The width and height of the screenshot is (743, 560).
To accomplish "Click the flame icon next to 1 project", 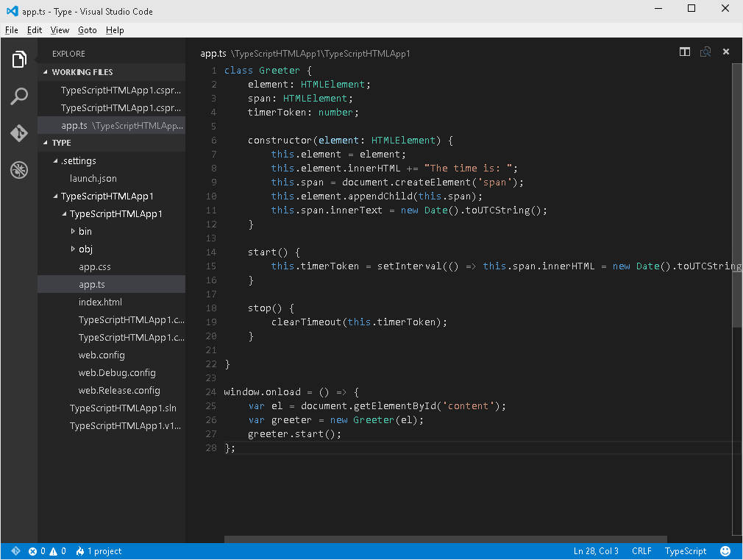I will click(x=80, y=551).
